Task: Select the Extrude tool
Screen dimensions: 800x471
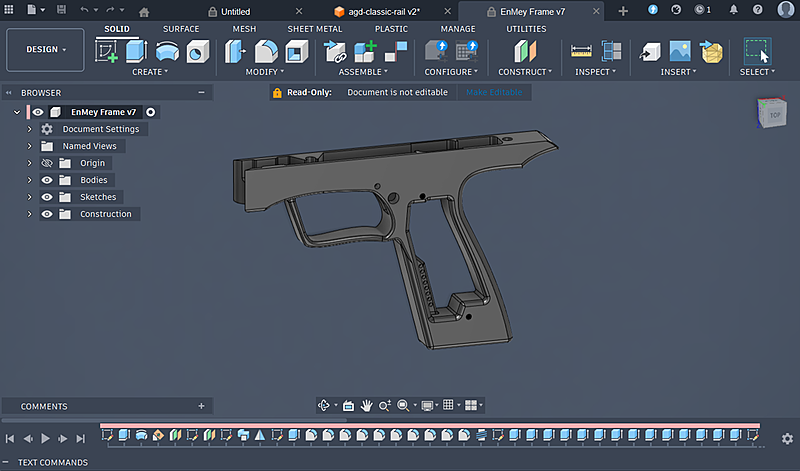Action: click(x=136, y=52)
